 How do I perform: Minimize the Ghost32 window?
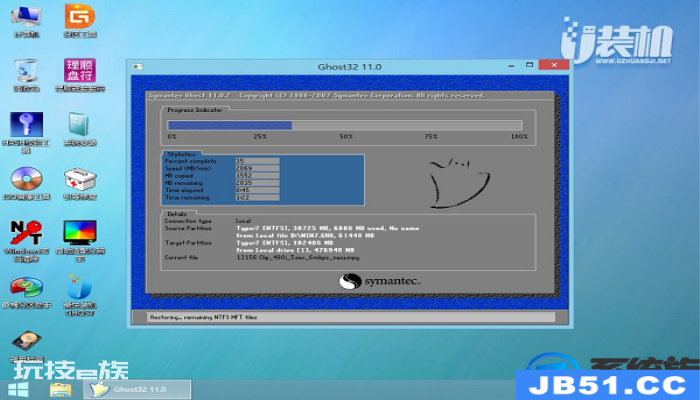click(511, 65)
